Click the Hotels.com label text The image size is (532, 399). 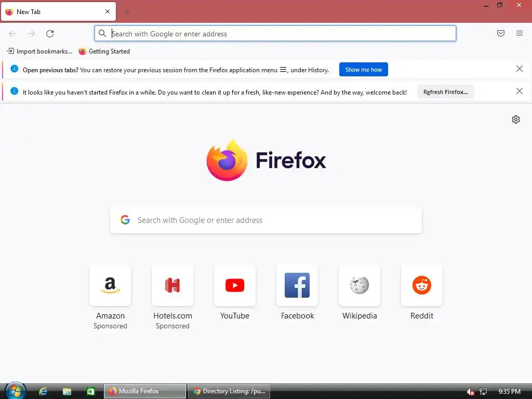[x=172, y=316]
